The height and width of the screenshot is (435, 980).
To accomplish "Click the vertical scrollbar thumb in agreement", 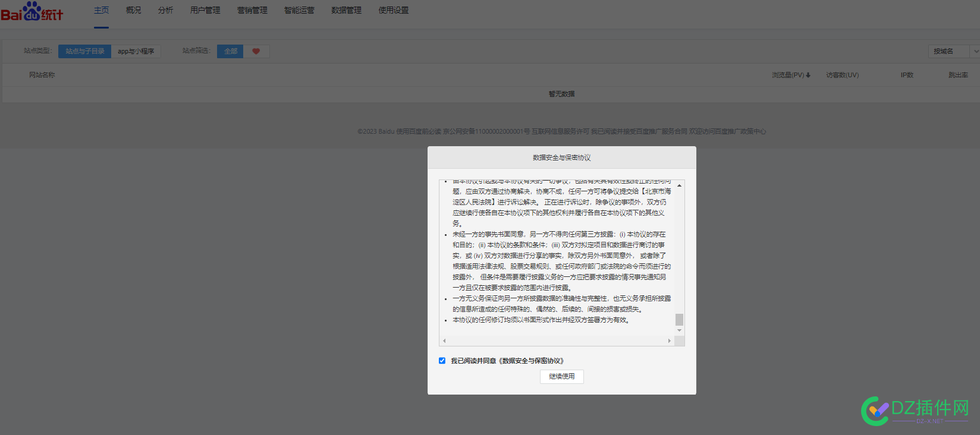I will (x=679, y=320).
